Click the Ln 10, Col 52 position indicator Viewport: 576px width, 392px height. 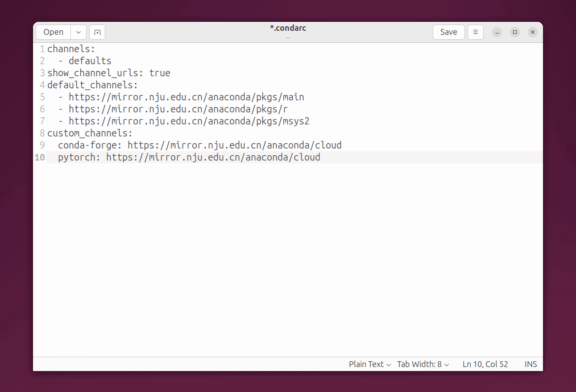tap(485, 364)
